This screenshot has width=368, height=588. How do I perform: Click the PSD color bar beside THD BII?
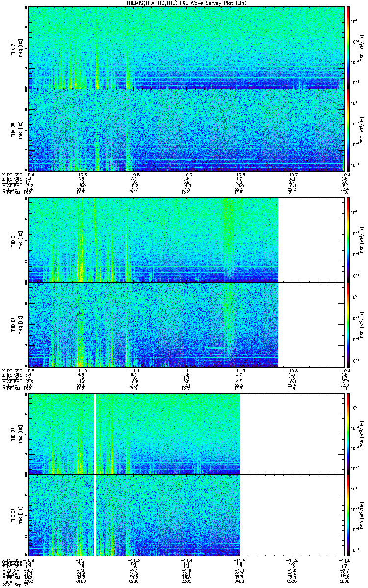click(x=348, y=324)
